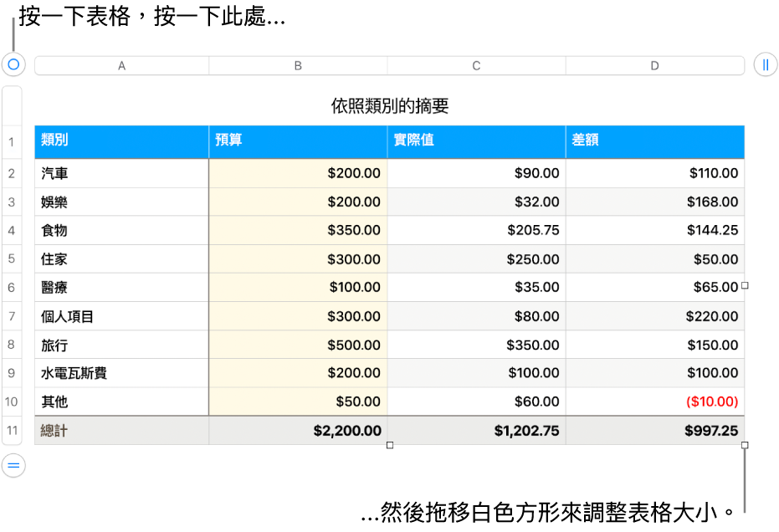Click the add row handle
779x532 pixels.
click(13, 465)
